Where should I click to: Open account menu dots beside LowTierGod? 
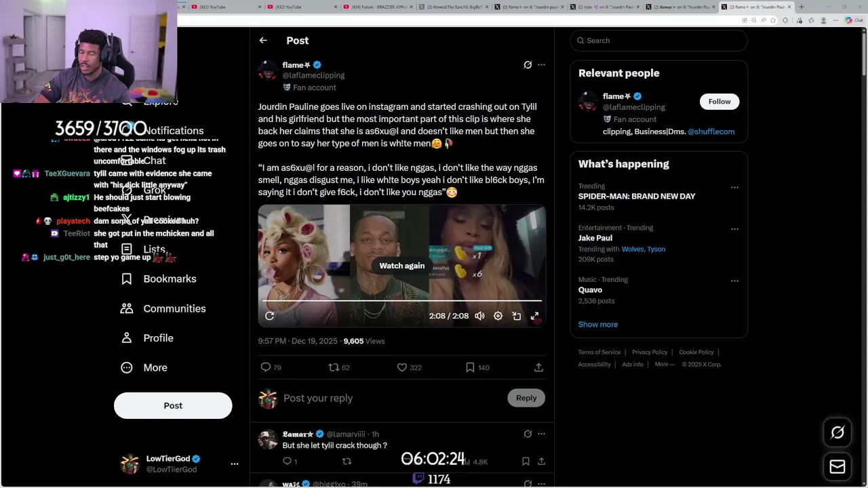(235, 464)
